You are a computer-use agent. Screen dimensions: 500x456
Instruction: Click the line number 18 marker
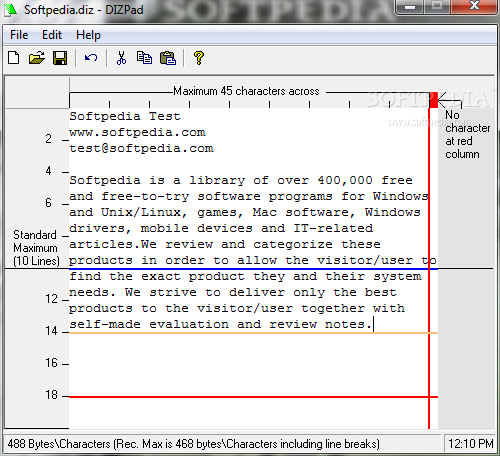[52, 395]
